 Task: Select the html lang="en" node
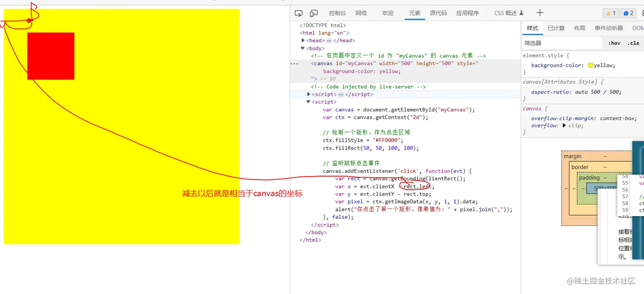[325, 33]
